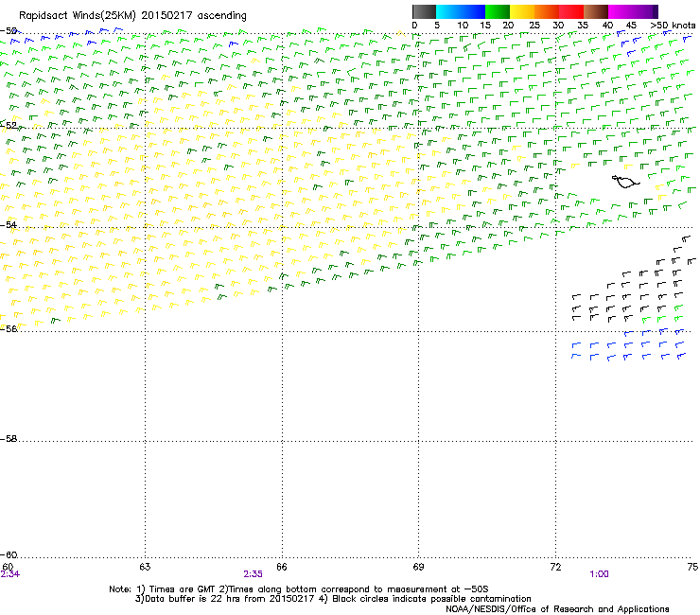Click the brown 35–40 knot legend segment
Viewport: 700px width, 615px height.
click(x=596, y=11)
